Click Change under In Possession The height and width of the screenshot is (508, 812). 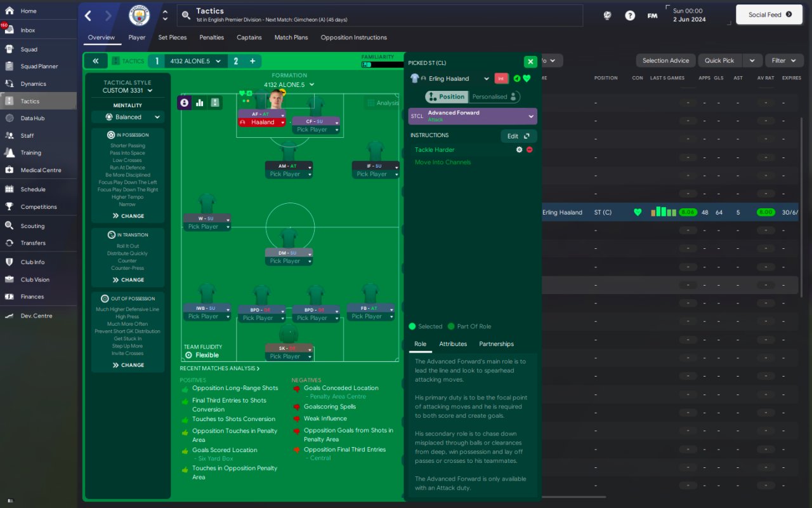pyautogui.click(x=128, y=216)
